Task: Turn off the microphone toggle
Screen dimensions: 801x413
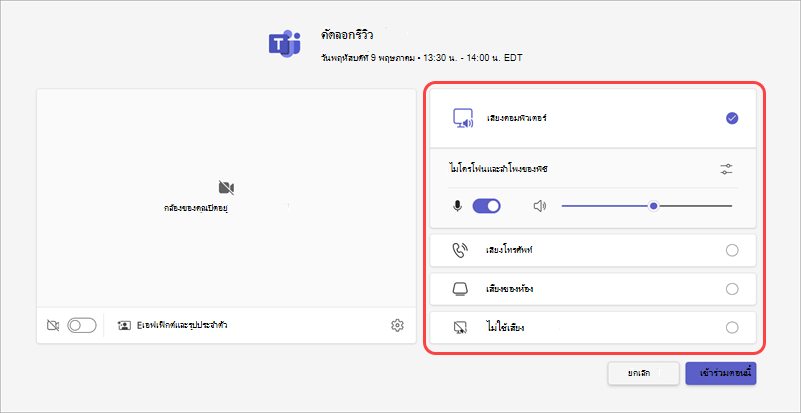Action: click(486, 206)
